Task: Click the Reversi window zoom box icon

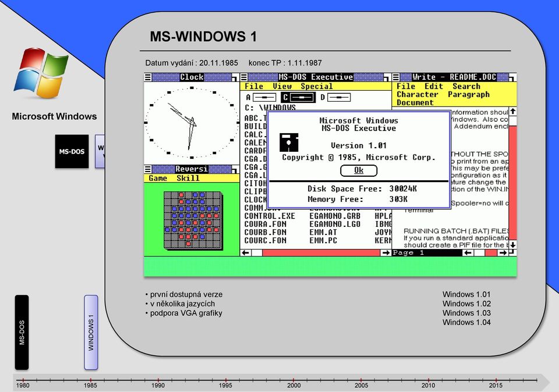Action: tap(235, 169)
